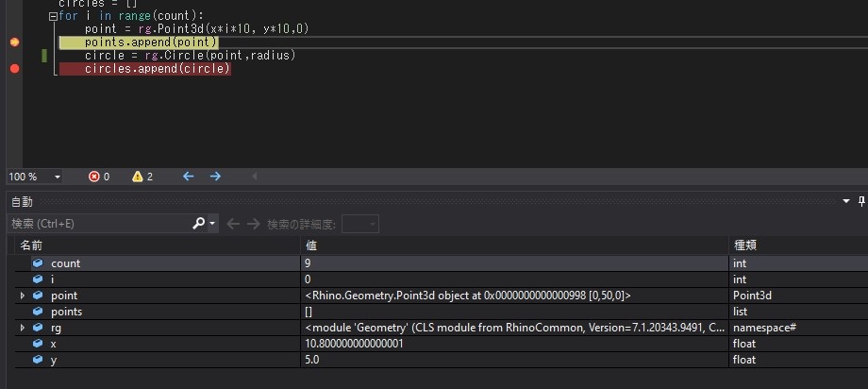Navigate backward with the left arrow

188,177
